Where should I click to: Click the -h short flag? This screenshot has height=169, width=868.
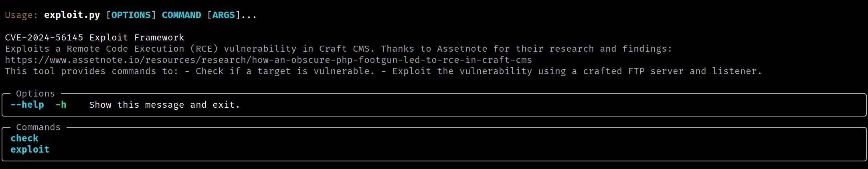click(61, 105)
